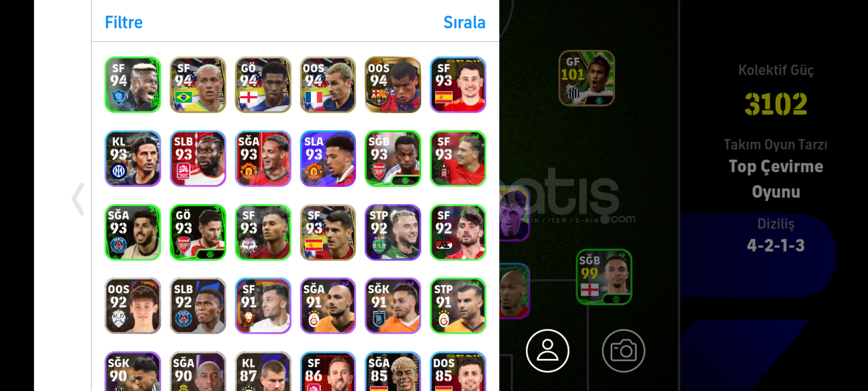The height and width of the screenshot is (391, 868).
Task: Open the Filtre filter options
Action: coord(124,22)
